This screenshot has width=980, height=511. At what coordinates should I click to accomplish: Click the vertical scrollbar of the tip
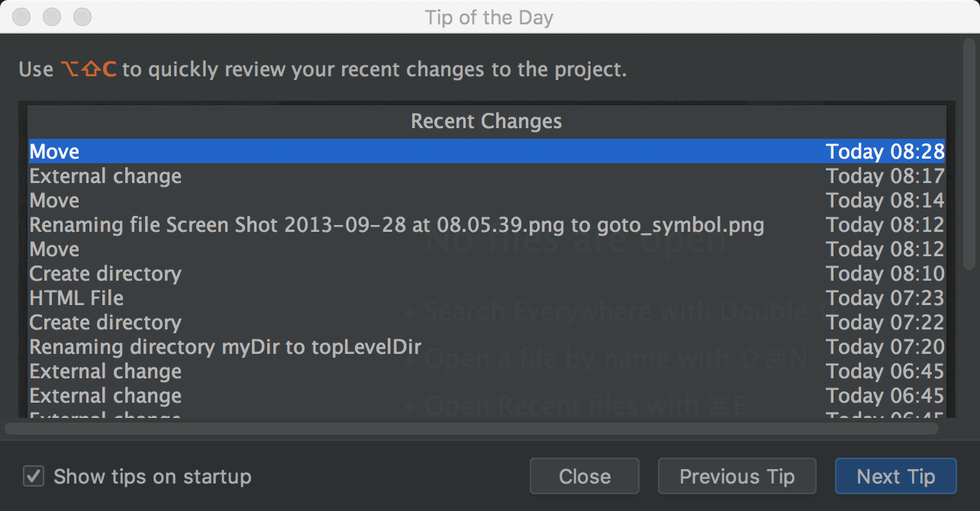click(969, 153)
